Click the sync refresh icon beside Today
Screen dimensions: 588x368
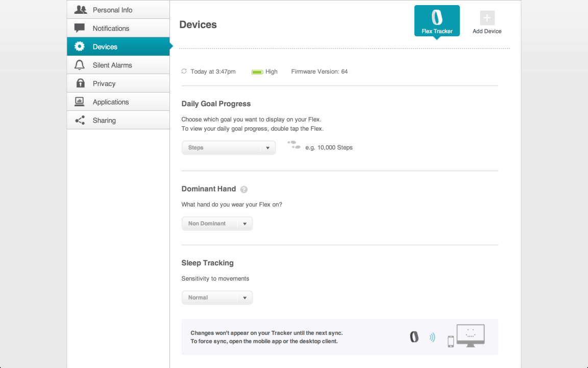[184, 71]
